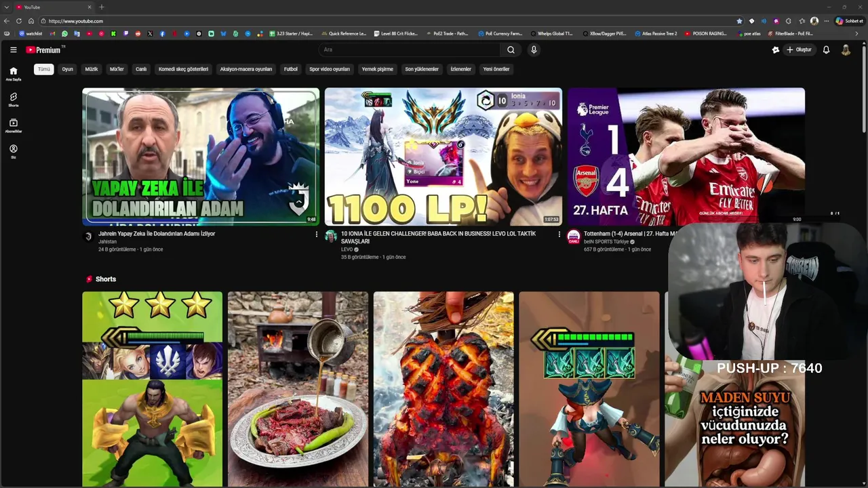The height and width of the screenshot is (488, 868).
Task: Open the WhatsApp bookmark icon
Action: click(x=64, y=33)
